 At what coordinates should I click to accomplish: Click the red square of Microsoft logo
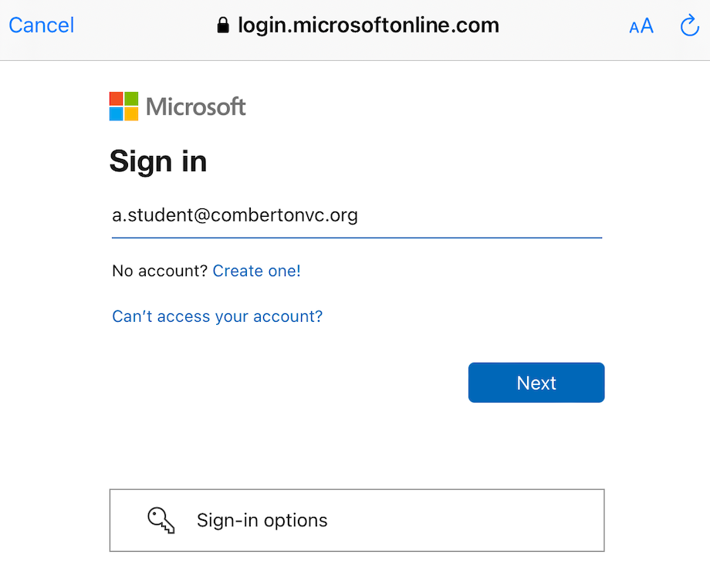(116, 99)
